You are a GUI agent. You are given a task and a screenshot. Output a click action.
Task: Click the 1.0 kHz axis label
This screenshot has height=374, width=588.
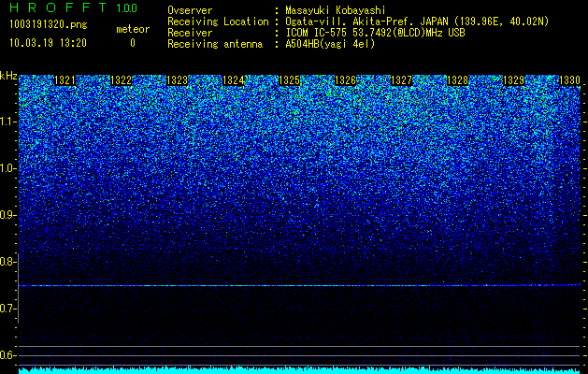tap(7, 169)
